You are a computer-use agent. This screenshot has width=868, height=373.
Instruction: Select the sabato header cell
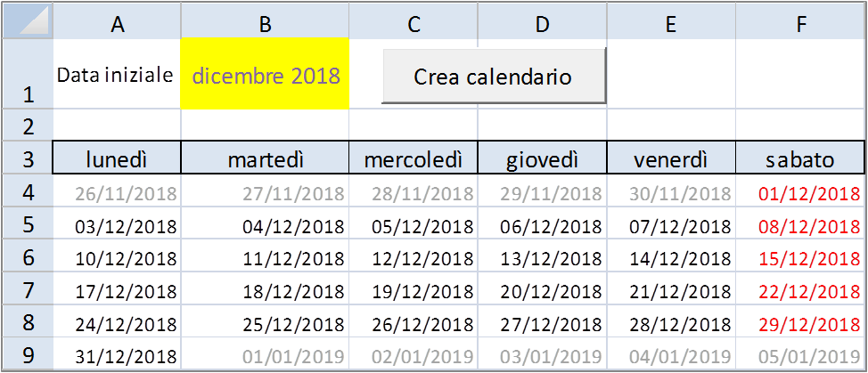point(800,159)
